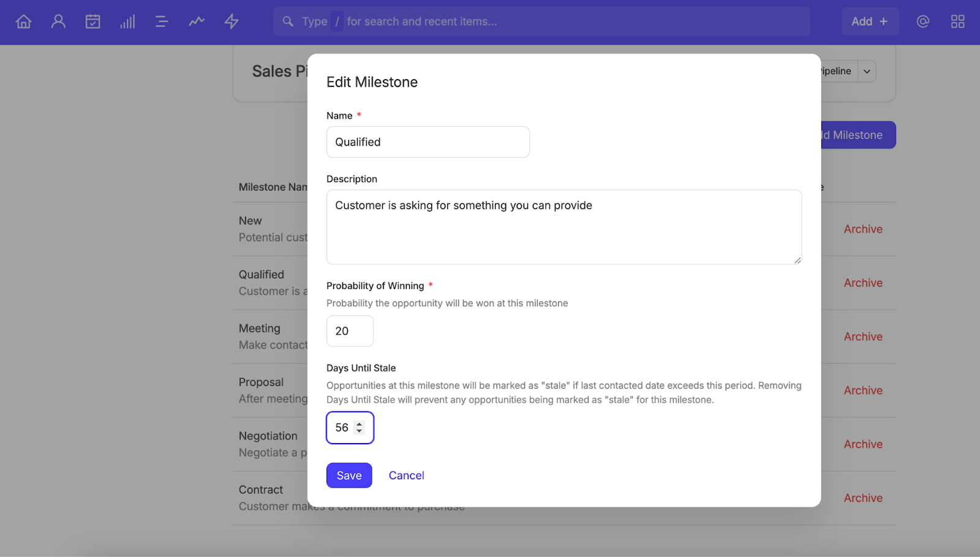980x557 pixels.
Task: Click the Add Milestone button
Action: (858, 135)
